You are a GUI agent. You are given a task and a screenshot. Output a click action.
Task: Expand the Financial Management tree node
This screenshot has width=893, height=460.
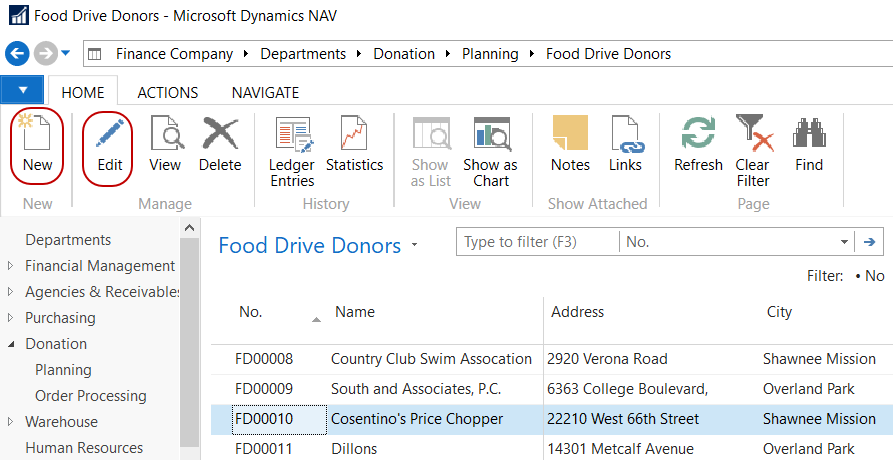[x=10, y=266]
